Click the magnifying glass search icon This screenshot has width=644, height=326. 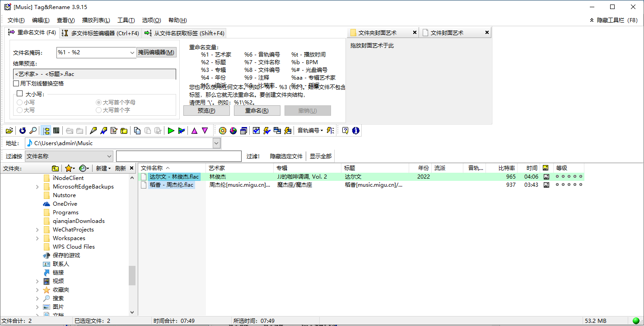pyautogui.click(x=33, y=131)
